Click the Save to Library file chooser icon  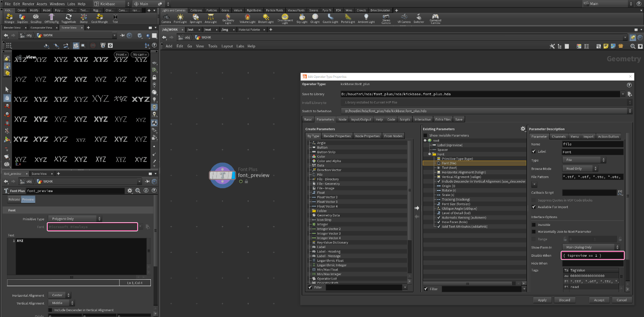pos(630,94)
